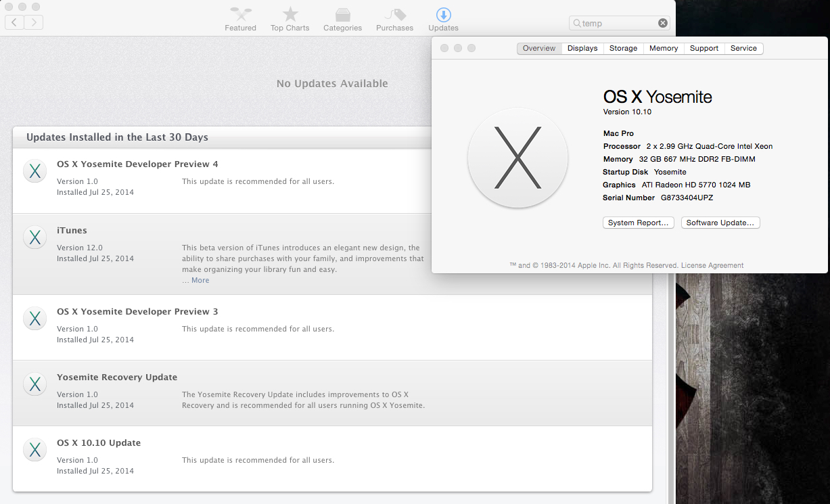Image resolution: width=830 pixels, height=504 pixels.
Task: Click the search magnifier icon
Action: pyautogui.click(x=577, y=23)
